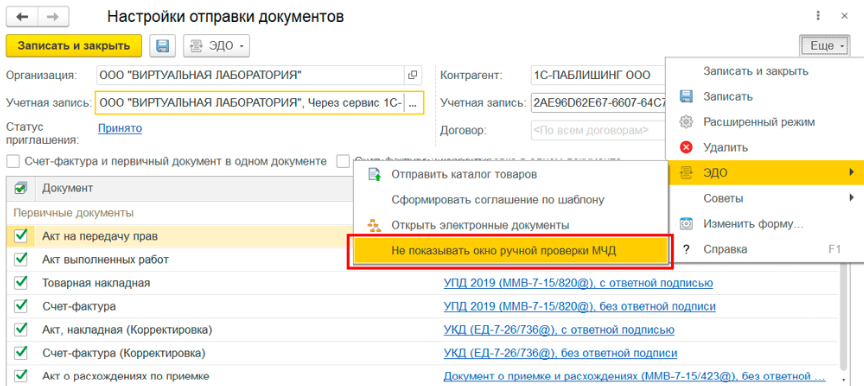Click the Контрагент input field
The width and height of the screenshot is (864, 386).
(x=597, y=75)
